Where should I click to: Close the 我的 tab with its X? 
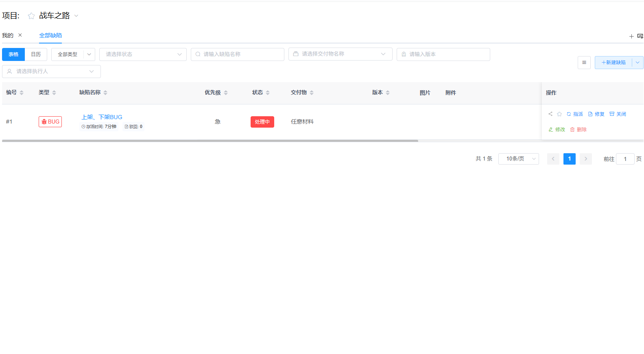coord(20,35)
